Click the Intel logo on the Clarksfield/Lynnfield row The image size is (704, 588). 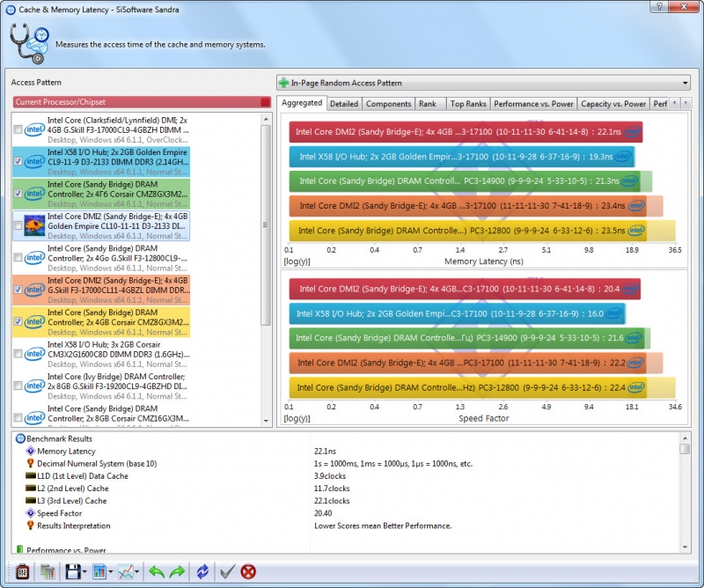pyautogui.click(x=34, y=129)
